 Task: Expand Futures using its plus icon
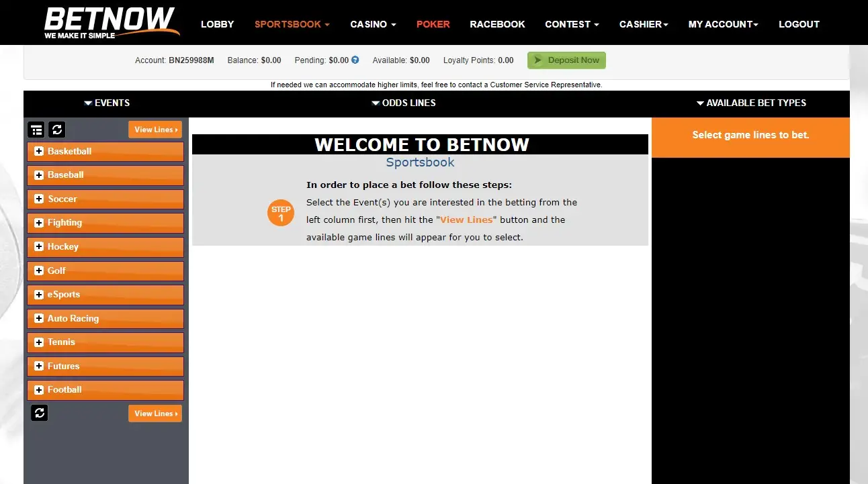39,366
